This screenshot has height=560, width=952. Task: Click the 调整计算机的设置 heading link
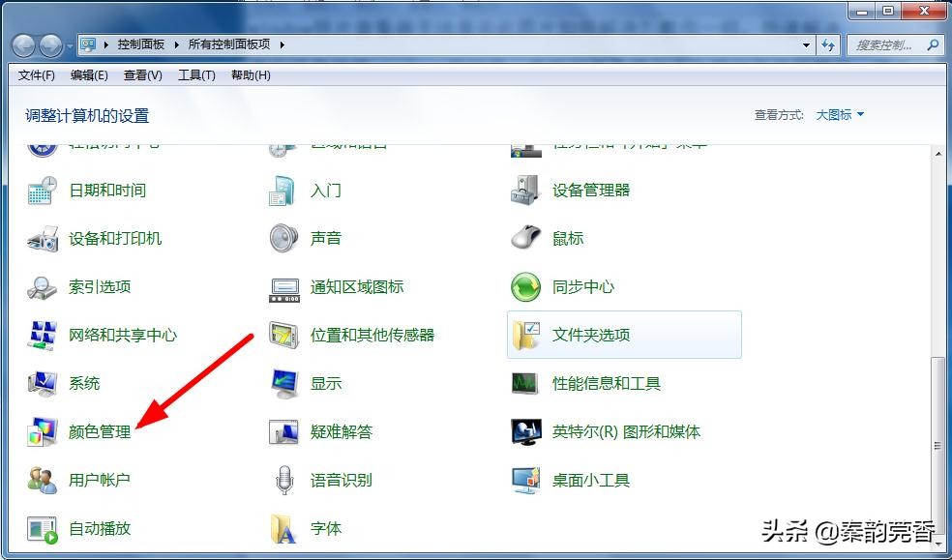click(x=89, y=114)
